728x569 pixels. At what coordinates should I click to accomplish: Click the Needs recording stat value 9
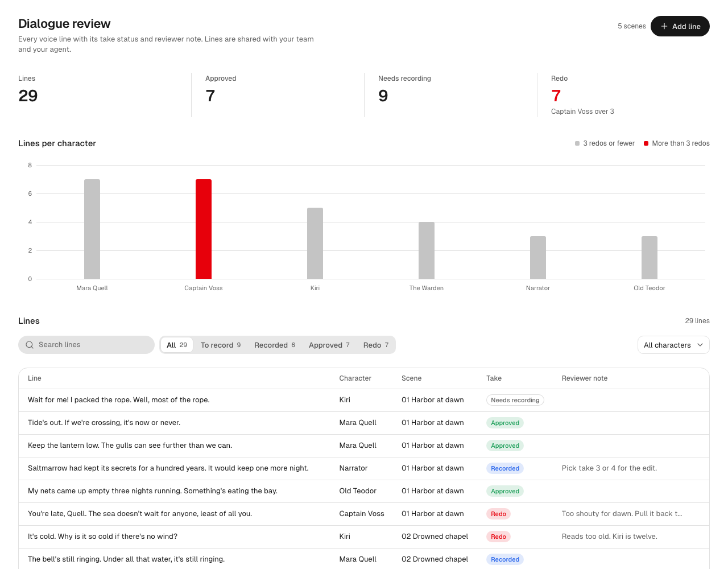pos(383,96)
